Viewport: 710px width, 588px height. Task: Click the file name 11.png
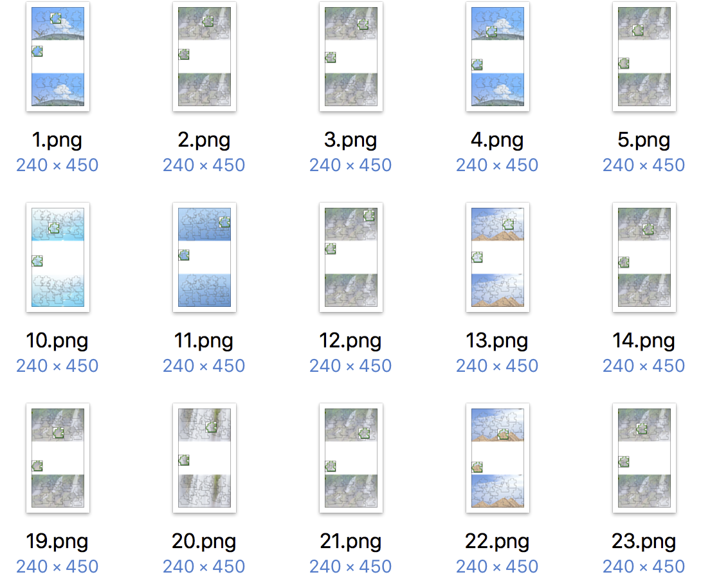coord(204,341)
